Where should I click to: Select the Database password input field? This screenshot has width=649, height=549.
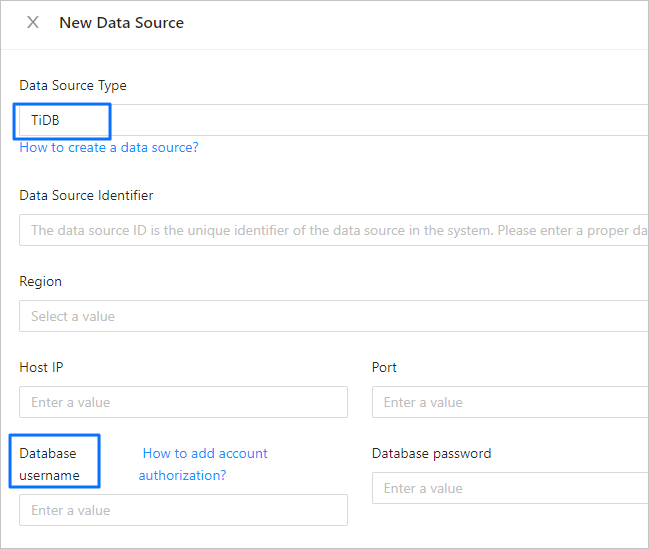pos(510,488)
